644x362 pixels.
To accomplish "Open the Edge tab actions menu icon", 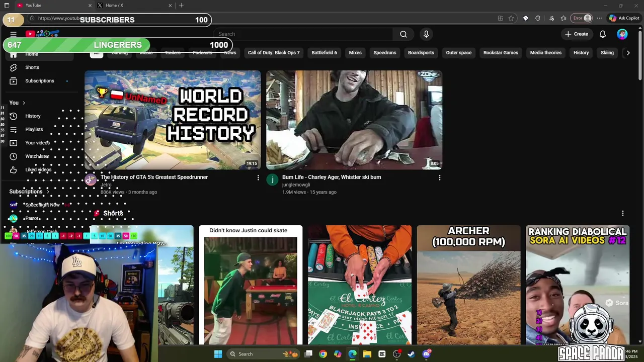I will 7,6.
